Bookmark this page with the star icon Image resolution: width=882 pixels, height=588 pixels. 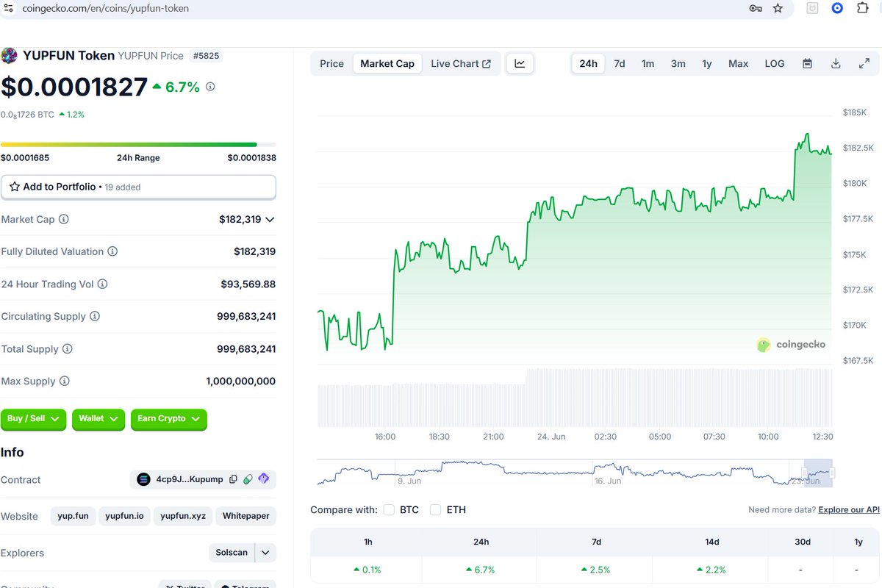[x=778, y=8]
